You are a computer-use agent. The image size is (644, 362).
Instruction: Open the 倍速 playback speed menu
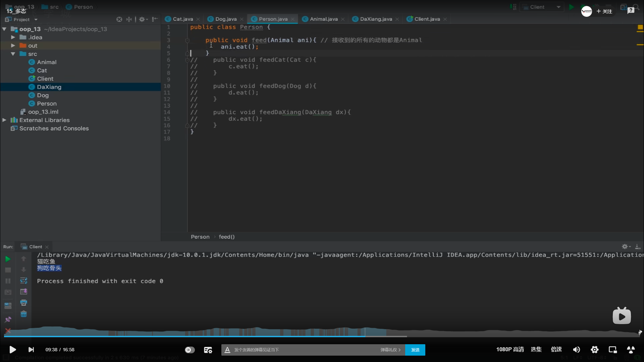point(556,349)
